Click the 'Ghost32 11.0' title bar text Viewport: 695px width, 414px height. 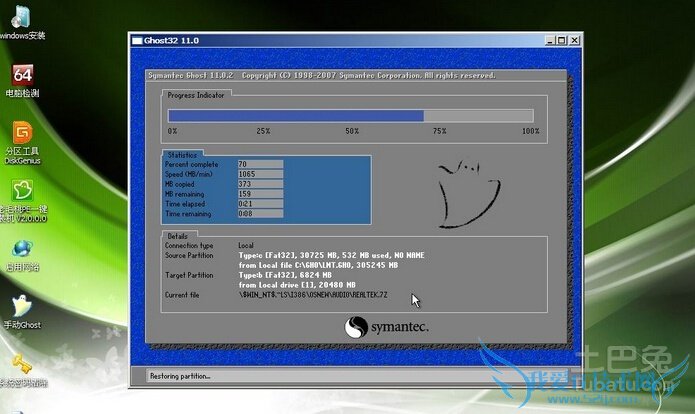(171, 40)
